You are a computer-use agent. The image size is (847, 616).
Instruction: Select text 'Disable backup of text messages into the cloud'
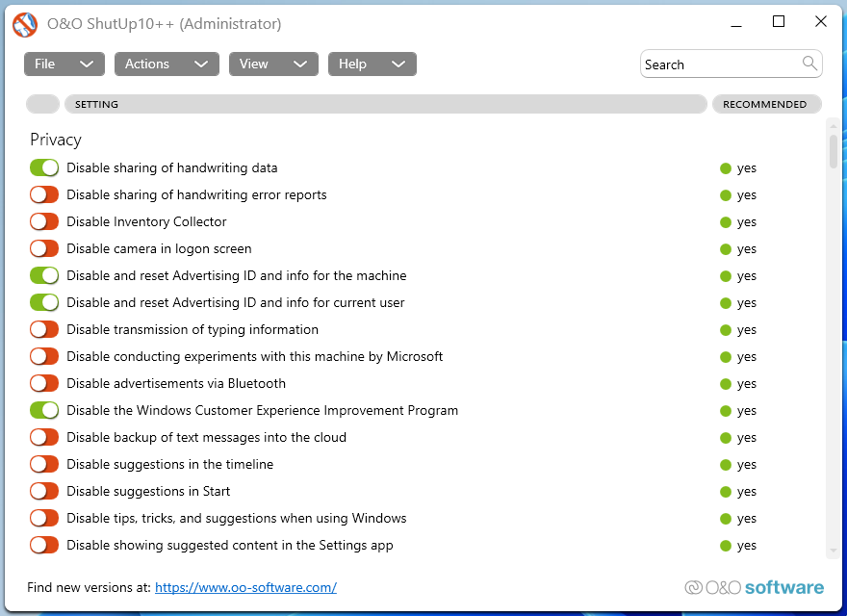[206, 437]
